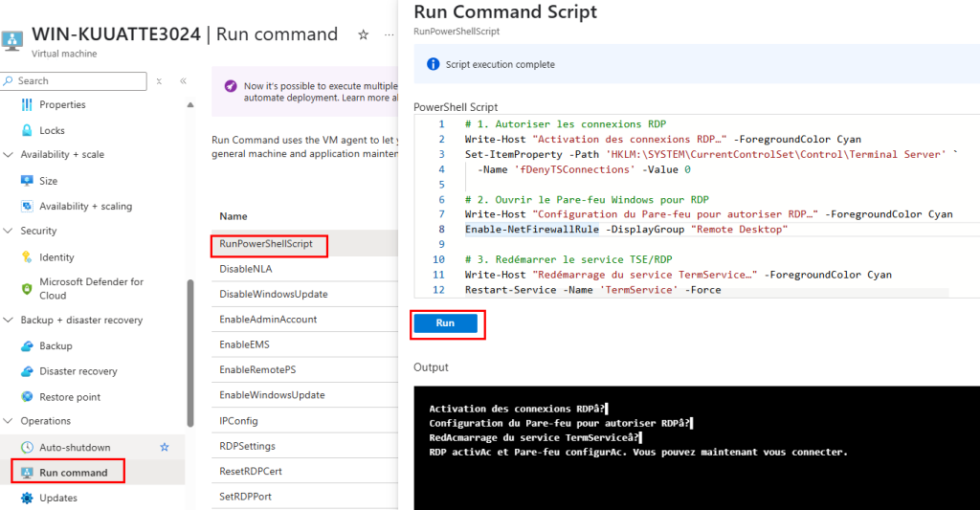The height and width of the screenshot is (510, 980).
Task: Click the Properties bars icon
Action: [x=26, y=104]
